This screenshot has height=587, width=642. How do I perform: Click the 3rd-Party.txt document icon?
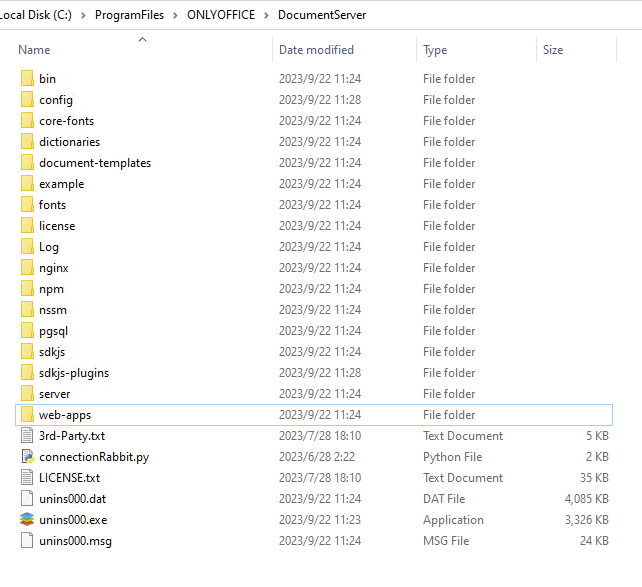tap(27, 436)
